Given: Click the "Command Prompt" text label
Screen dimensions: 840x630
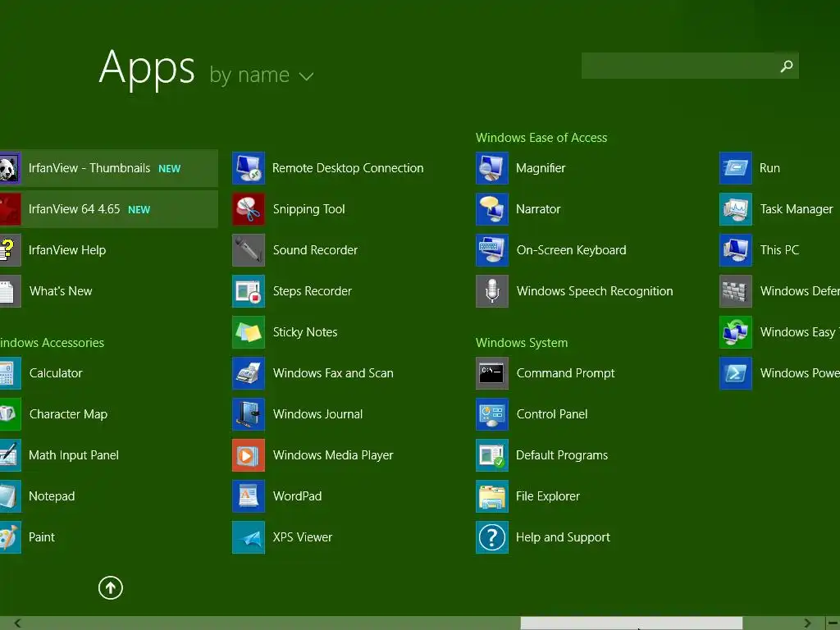Looking at the screenshot, I should tap(565, 373).
